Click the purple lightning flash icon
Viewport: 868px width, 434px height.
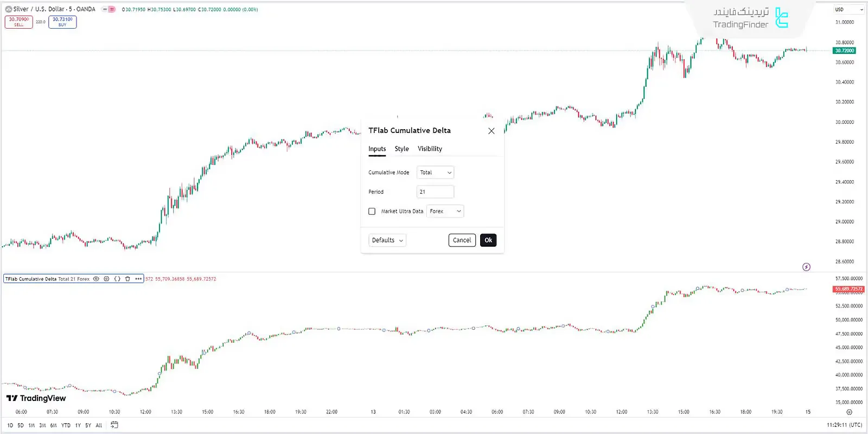(x=806, y=267)
